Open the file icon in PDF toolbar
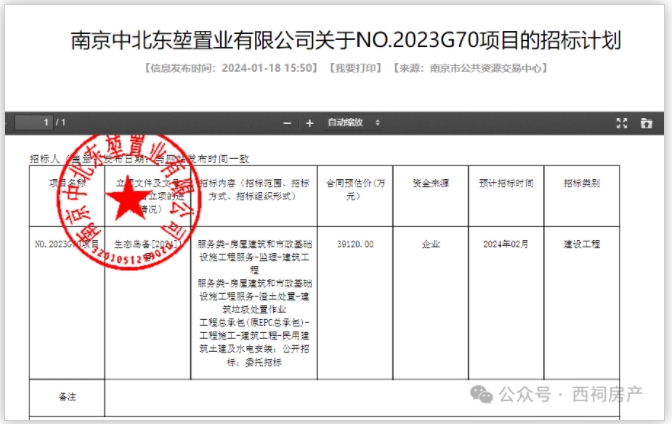Screen dimensions: 672x424 click(646, 123)
